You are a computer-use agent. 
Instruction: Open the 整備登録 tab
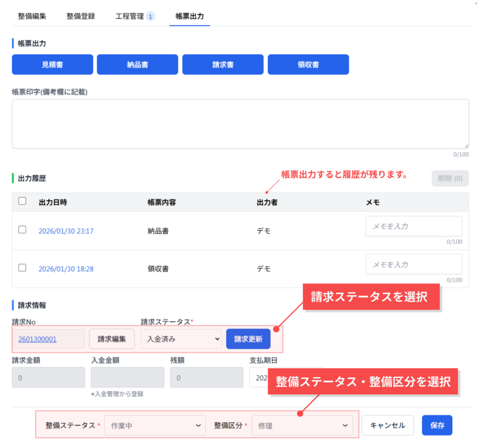click(x=81, y=16)
